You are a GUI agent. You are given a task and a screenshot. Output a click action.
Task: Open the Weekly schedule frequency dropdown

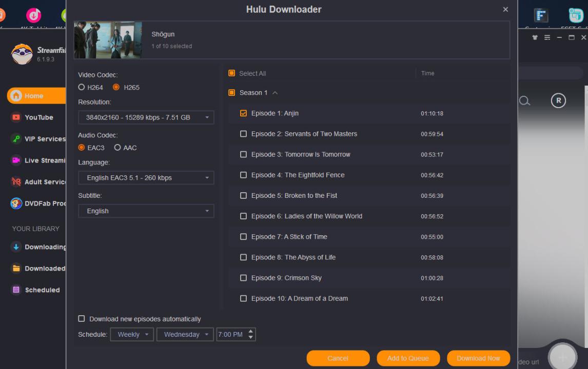click(132, 334)
